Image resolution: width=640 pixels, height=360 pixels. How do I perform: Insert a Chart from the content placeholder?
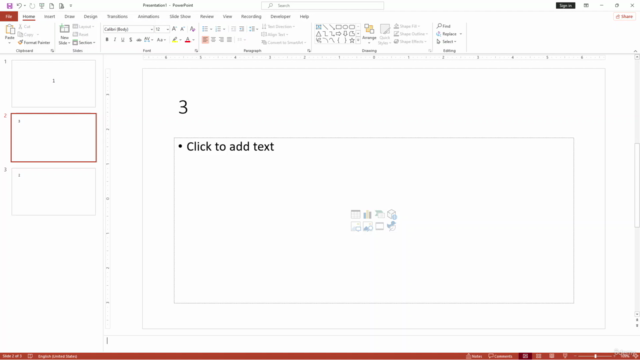pos(367,214)
